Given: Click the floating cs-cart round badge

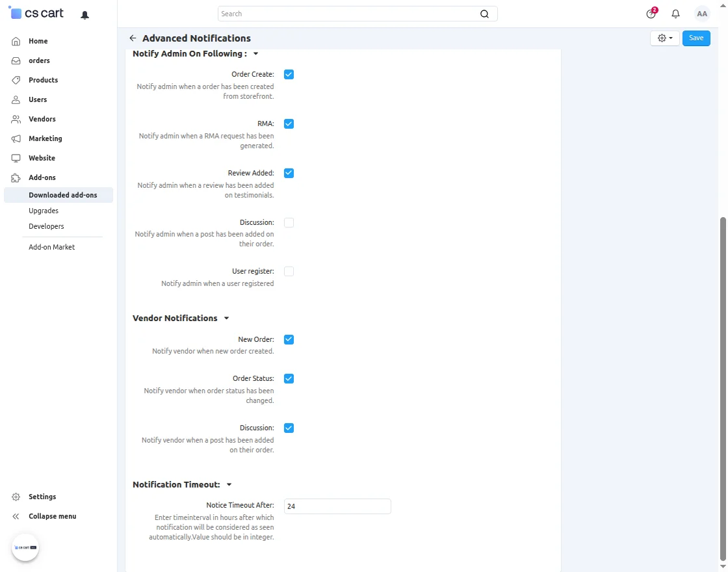Looking at the screenshot, I should [x=25, y=547].
